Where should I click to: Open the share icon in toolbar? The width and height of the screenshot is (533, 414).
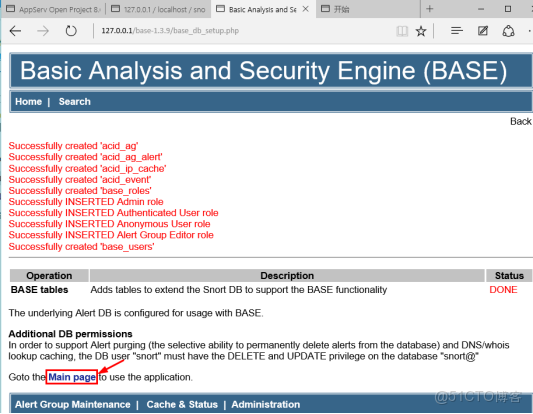[508, 31]
